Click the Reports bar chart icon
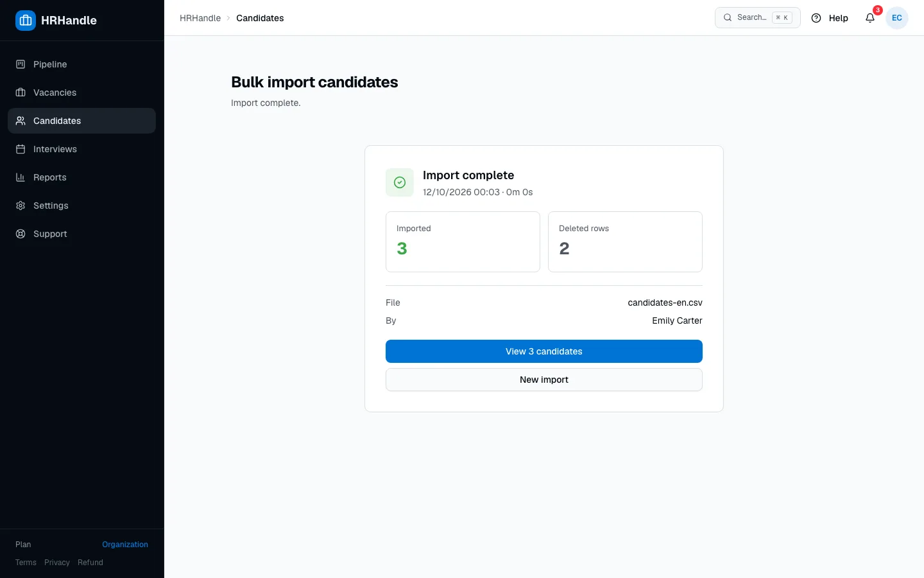The height and width of the screenshot is (578, 924). pyautogui.click(x=21, y=177)
